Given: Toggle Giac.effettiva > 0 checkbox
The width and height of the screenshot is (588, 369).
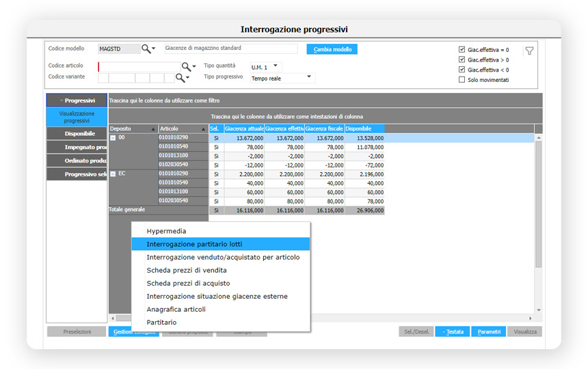Looking at the screenshot, I should [x=462, y=59].
